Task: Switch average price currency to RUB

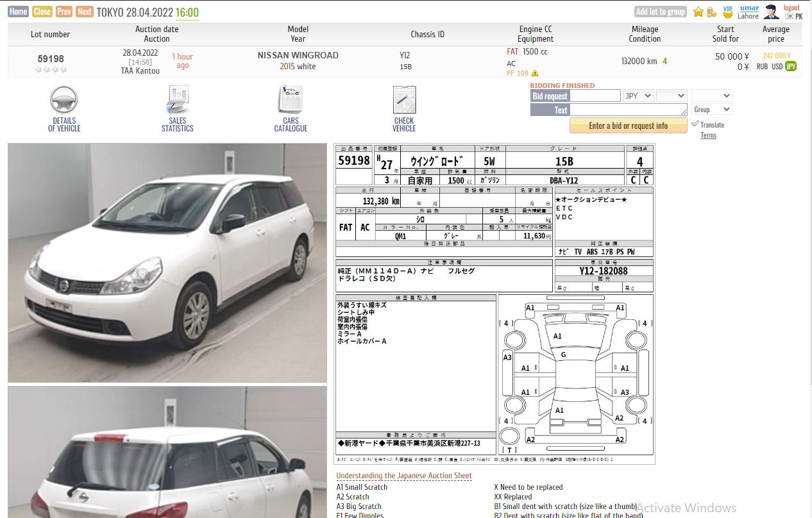Action: tap(762, 67)
